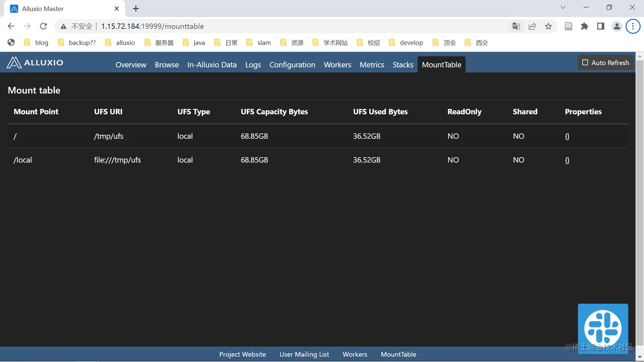Switch to the Browse tab
This screenshot has width=644, height=362.
(167, 65)
